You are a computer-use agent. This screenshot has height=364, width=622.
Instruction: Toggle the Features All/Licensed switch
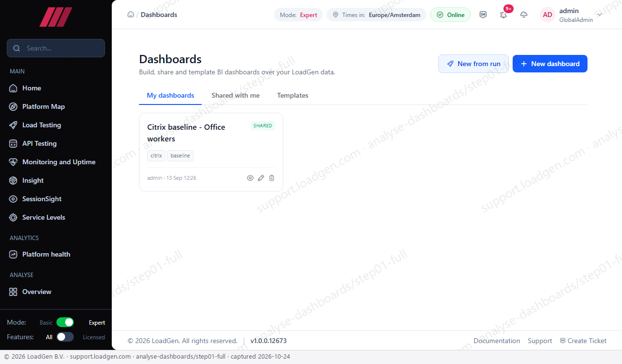click(65, 337)
